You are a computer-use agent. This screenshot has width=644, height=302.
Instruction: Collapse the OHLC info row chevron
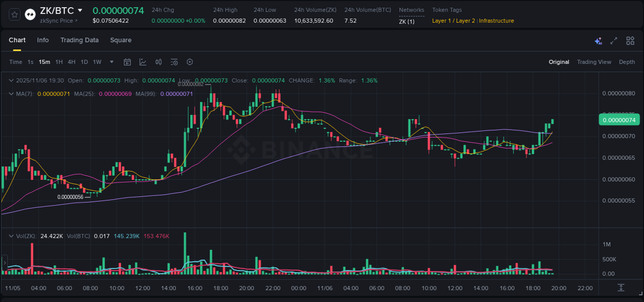(11, 80)
